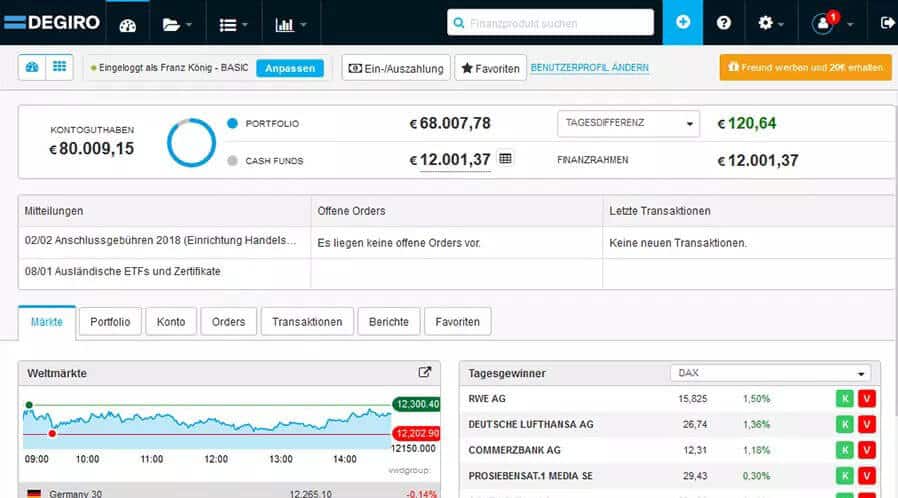Click the red low marker on chart

pos(52,433)
